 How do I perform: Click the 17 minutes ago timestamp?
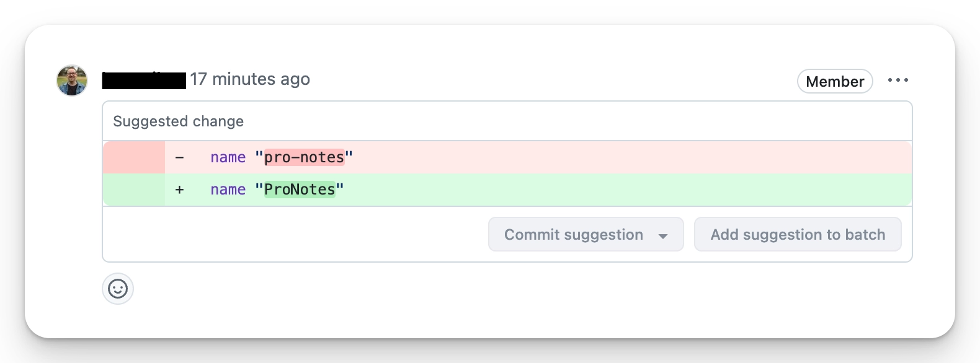(x=250, y=79)
